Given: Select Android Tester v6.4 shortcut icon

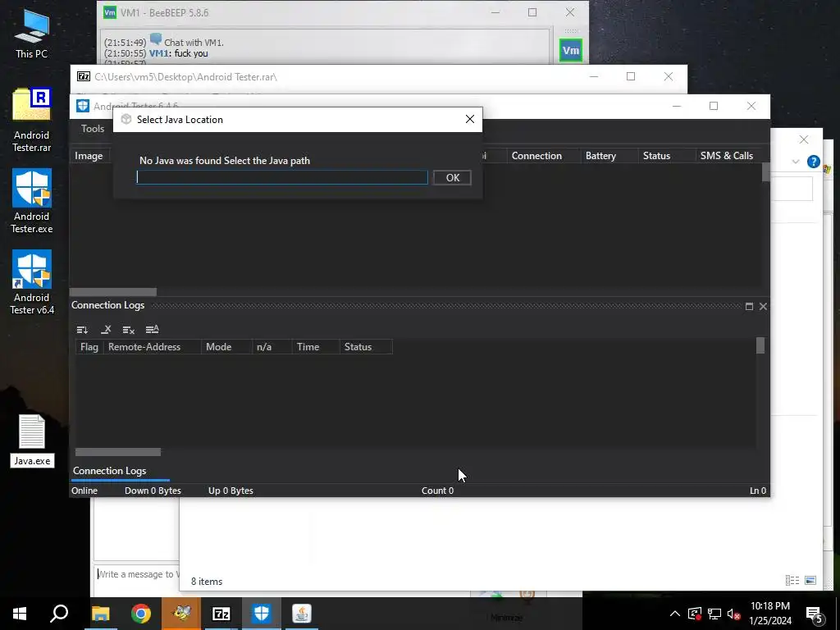Looking at the screenshot, I should pos(32,282).
